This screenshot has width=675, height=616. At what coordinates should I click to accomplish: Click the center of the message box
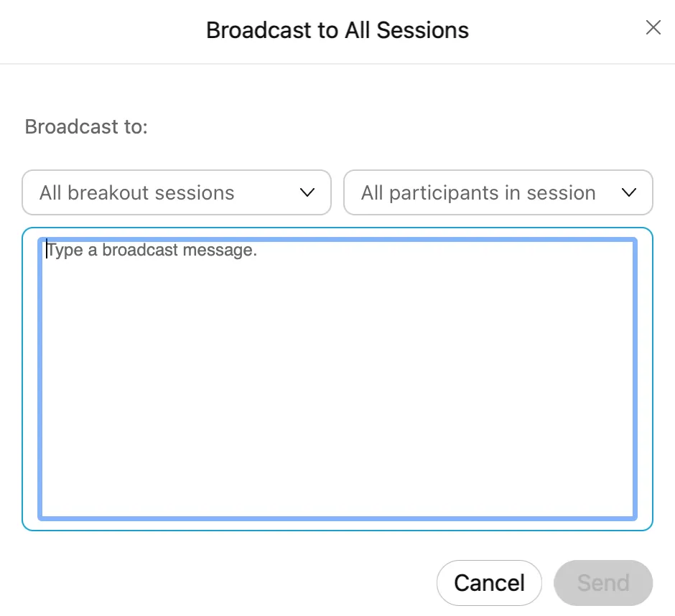337,378
